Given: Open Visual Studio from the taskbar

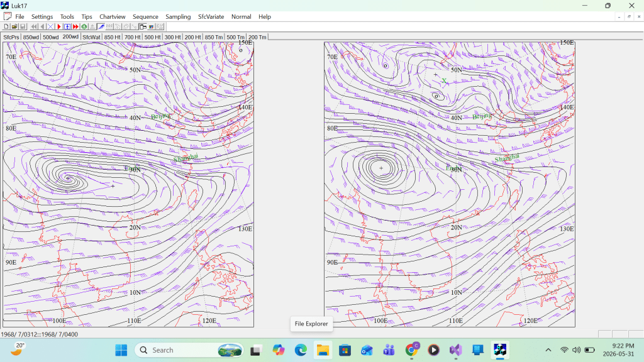Looking at the screenshot, I should pyautogui.click(x=455, y=350).
